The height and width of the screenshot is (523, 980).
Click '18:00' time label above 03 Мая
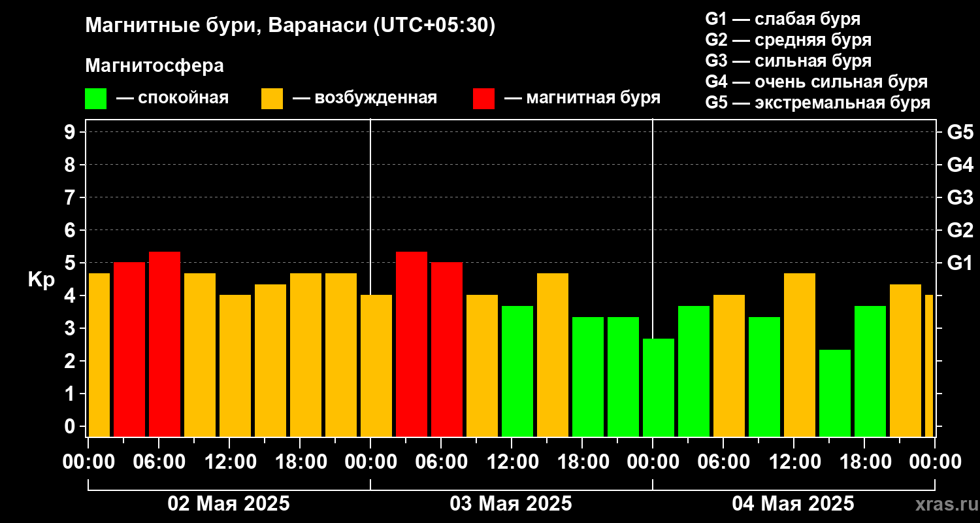click(582, 462)
